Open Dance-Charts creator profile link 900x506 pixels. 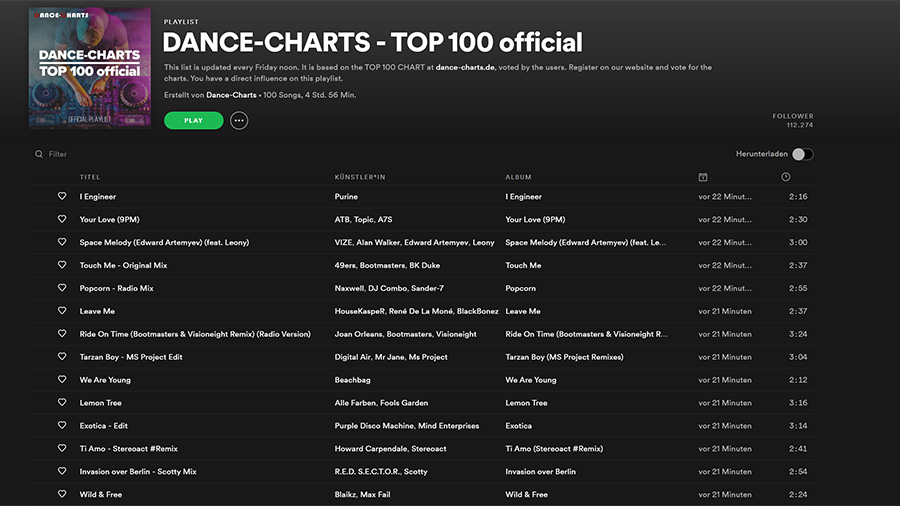[231, 95]
